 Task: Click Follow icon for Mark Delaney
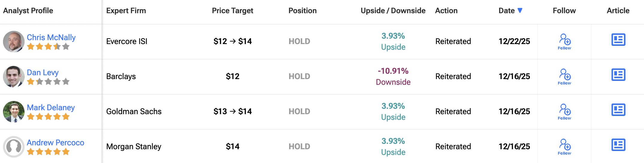565,111
